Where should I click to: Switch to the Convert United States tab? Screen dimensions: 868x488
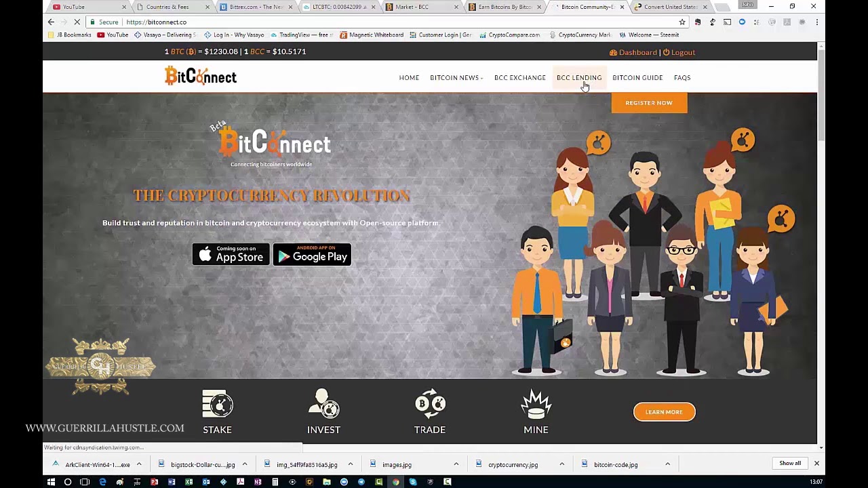click(x=671, y=7)
